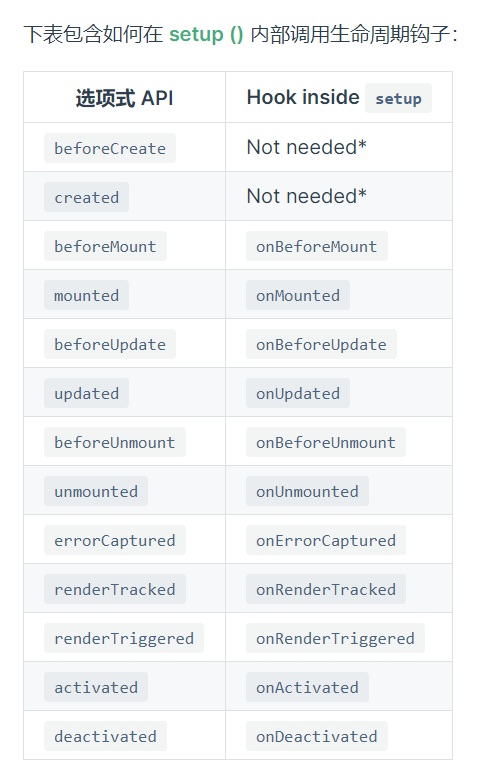Click the errorCaptured code label

pyautogui.click(x=115, y=540)
